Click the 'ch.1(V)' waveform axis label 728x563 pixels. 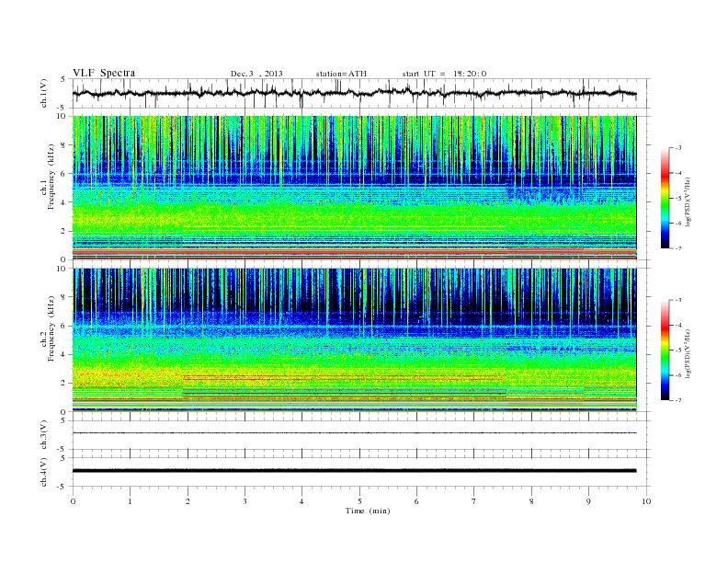click(44, 93)
